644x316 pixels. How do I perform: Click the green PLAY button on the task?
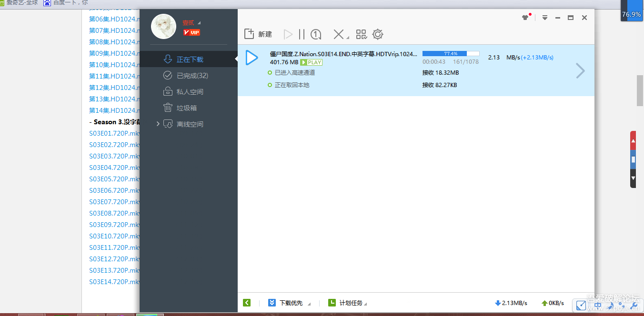click(x=311, y=62)
